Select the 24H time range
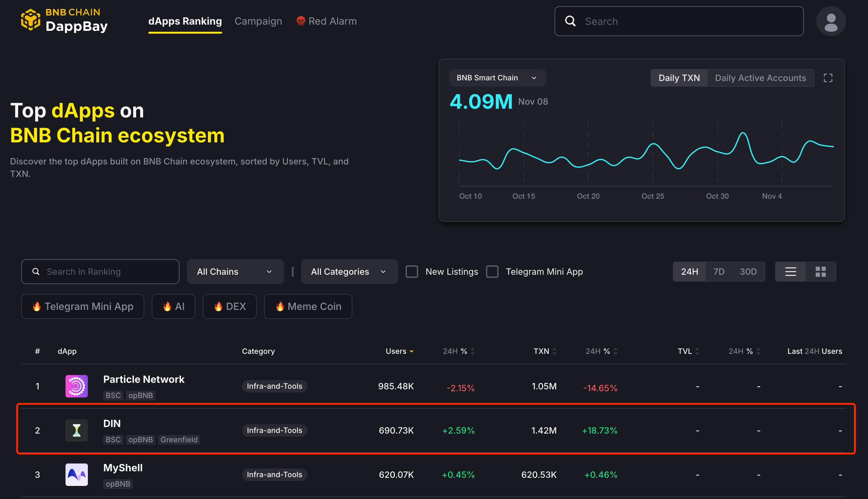868x499 pixels. point(689,272)
